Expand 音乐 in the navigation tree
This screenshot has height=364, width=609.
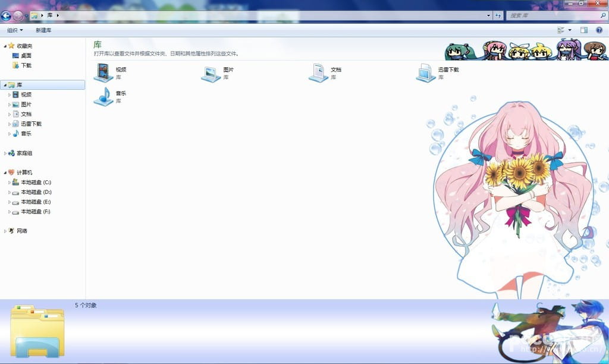click(10, 134)
